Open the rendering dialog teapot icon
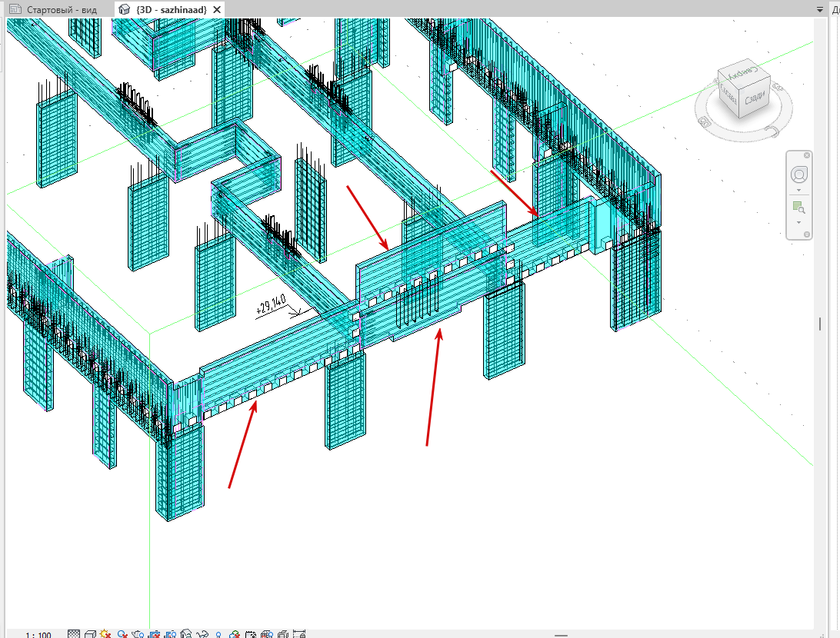 [x=138, y=634]
